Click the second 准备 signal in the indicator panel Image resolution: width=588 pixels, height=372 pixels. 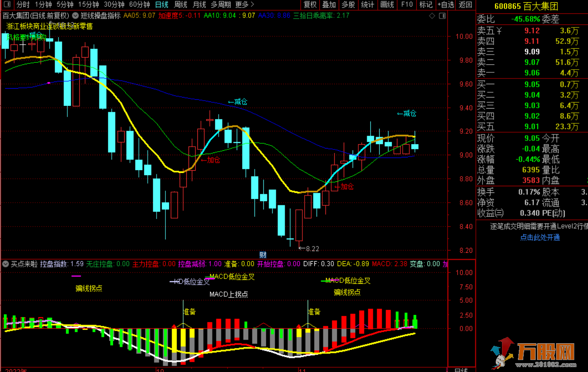314,312
